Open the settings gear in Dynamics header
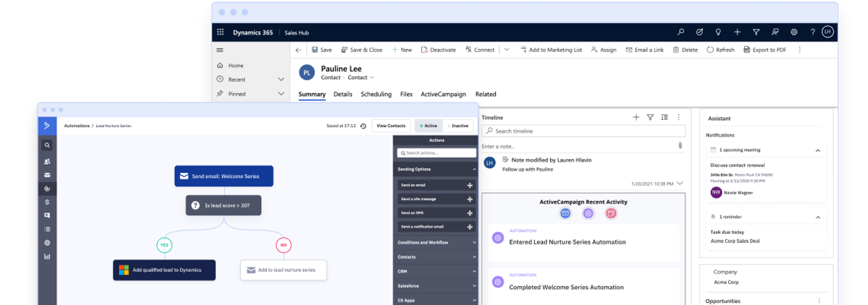868x305 pixels. (x=794, y=32)
